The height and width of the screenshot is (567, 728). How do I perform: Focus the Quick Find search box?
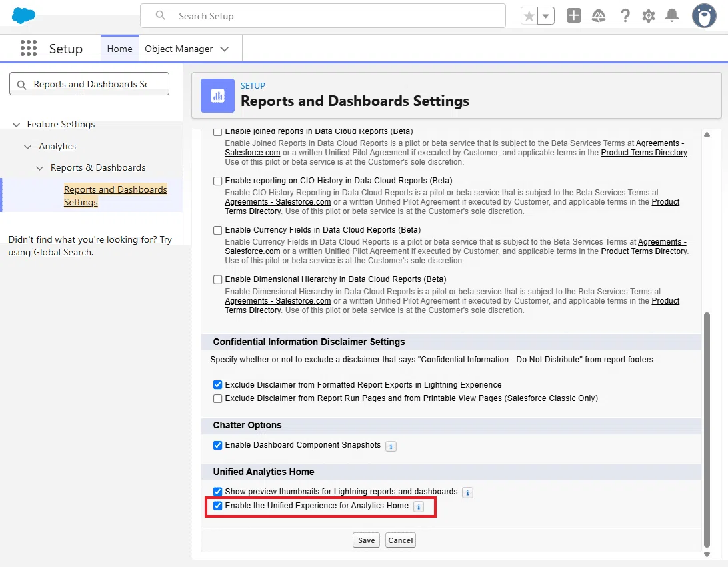point(89,84)
